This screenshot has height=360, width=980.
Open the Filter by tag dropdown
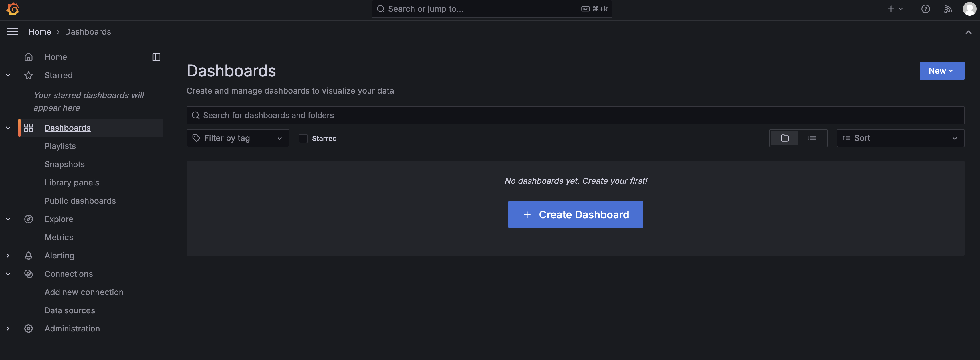click(x=237, y=138)
